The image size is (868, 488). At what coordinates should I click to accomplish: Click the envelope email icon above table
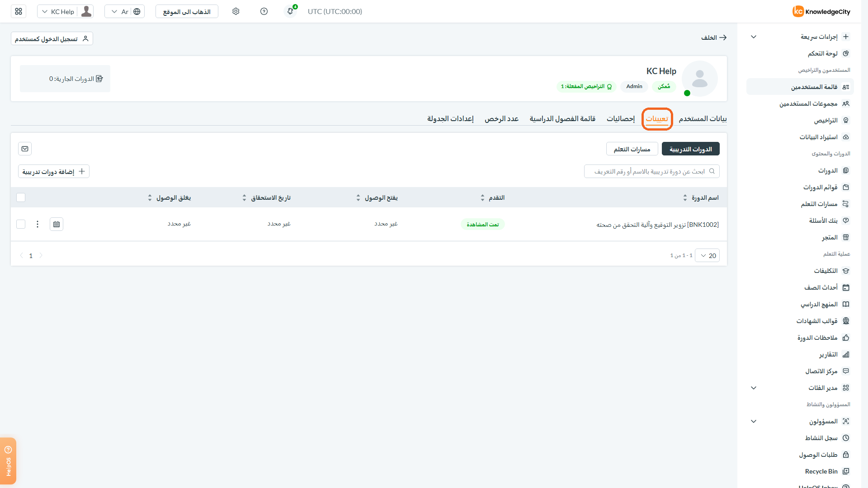pyautogui.click(x=25, y=149)
